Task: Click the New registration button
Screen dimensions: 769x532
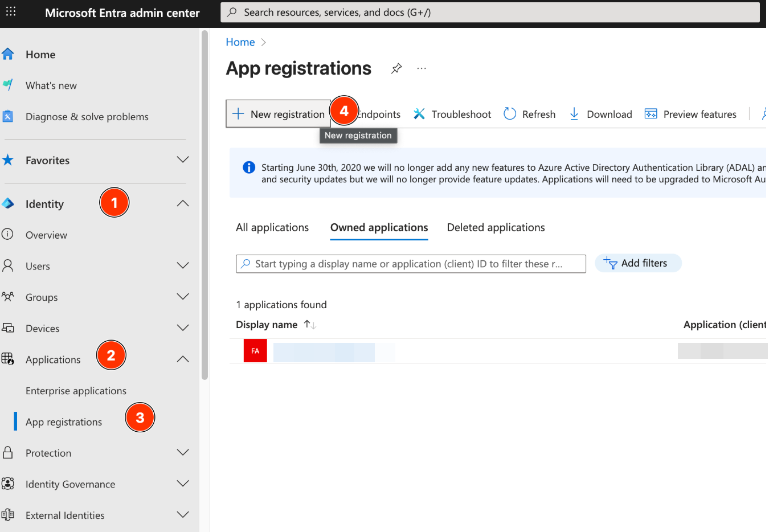Action: [x=279, y=114]
